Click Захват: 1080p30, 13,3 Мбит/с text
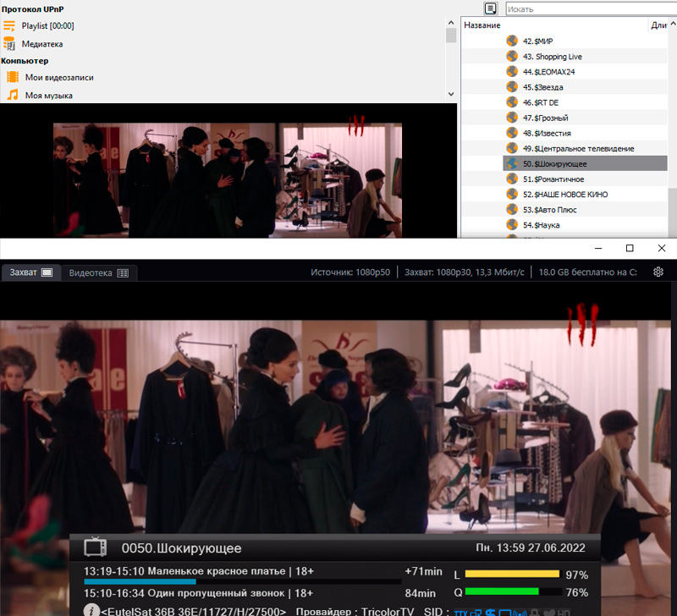The width and height of the screenshot is (677, 616). [464, 272]
